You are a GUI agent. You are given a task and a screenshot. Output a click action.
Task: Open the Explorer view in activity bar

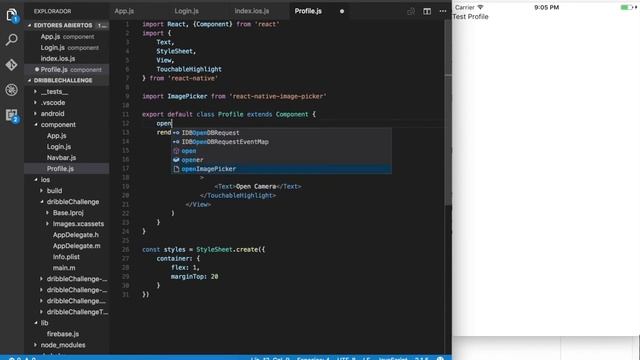tap(12, 15)
